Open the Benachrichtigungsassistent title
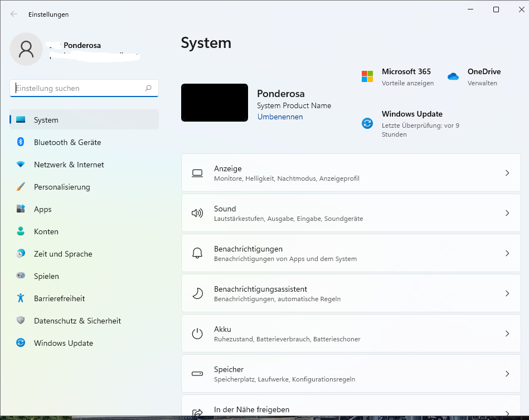The image size is (529, 420). coord(260,289)
